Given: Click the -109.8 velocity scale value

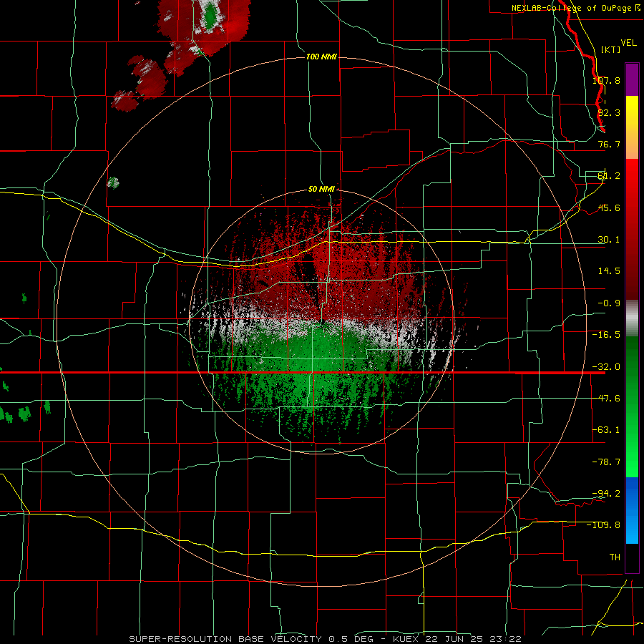Looking at the screenshot, I should click(x=603, y=525).
